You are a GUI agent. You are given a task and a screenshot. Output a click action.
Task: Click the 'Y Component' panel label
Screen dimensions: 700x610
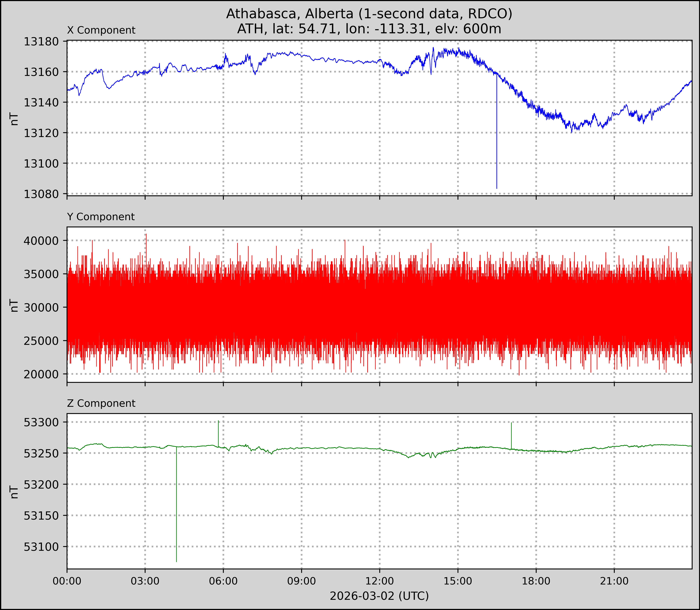pyautogui.click(x=101, y=217)
